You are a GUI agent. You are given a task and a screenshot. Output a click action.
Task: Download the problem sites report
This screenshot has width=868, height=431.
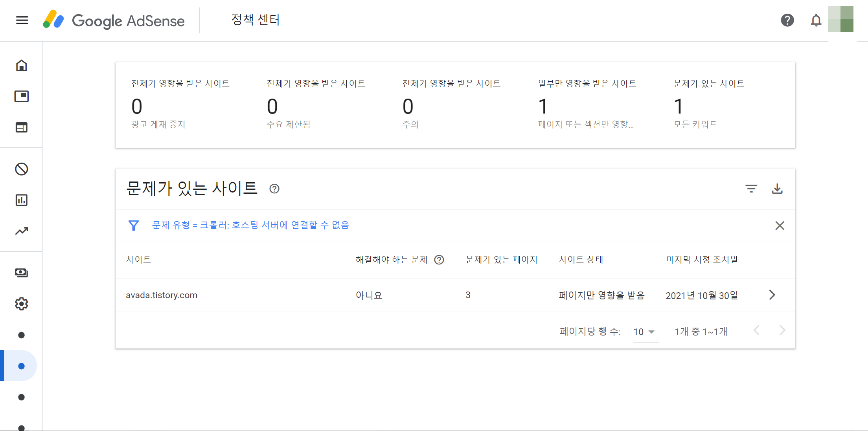(778, 189)
